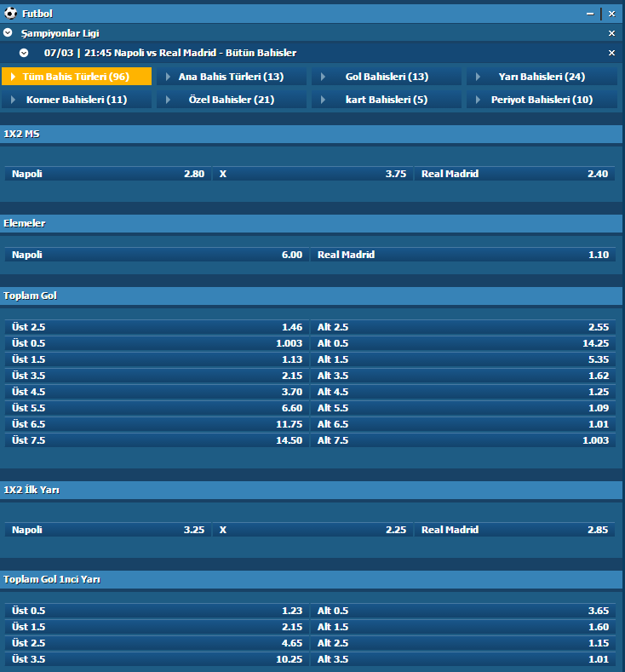Select Napoli to qualify at 6.00
The height and width of the screenshot is (672, 625).
pyautogui.click(x=157, y=255)
